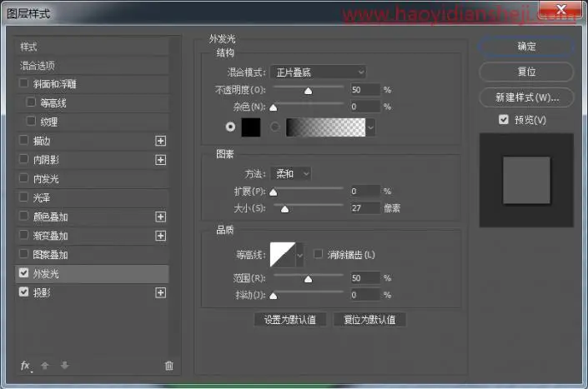Click the 设置为默认值 button

point(290,320)
